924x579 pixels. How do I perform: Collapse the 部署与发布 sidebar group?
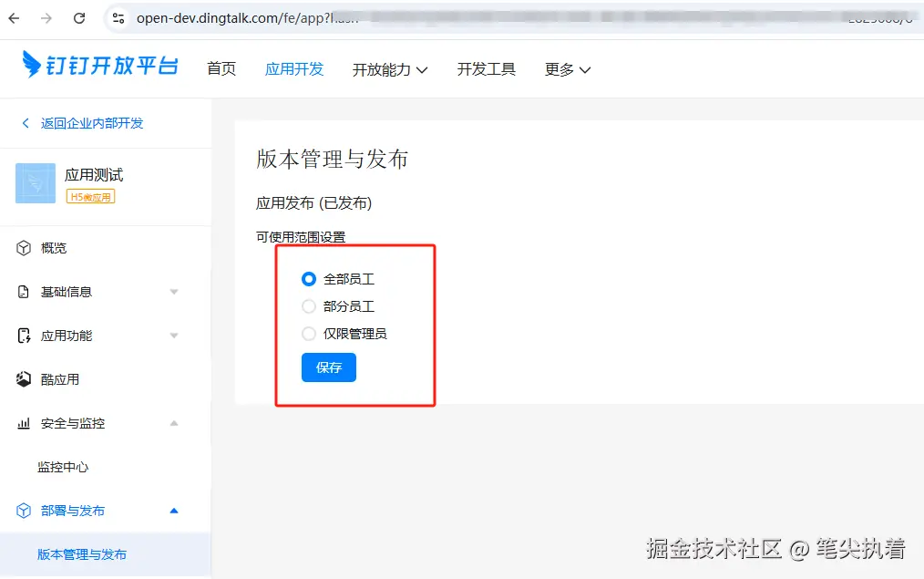click(x=173, y=511)
